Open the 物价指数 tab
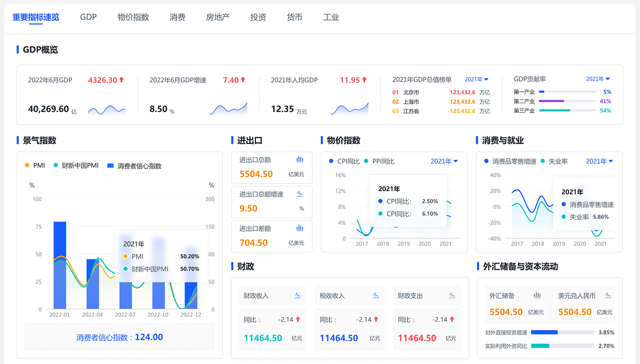The height and width of the screenshot is (364, 640). pyautogui.click(x=133, y=17)
